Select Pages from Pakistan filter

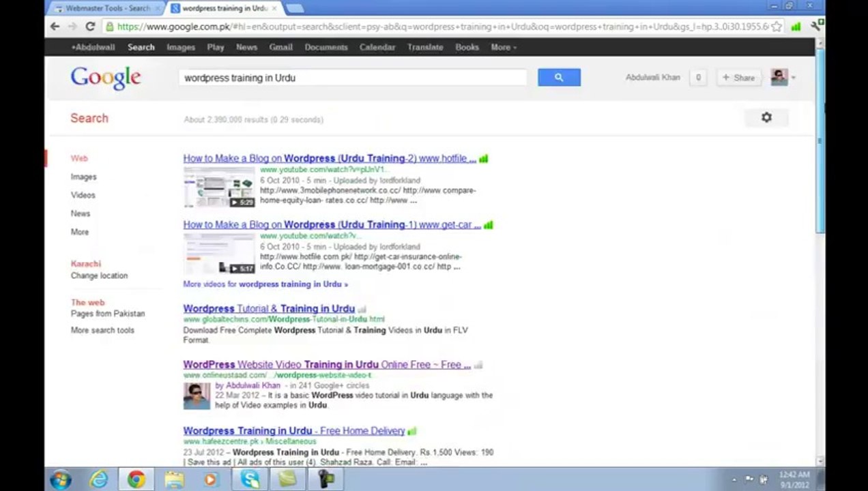click(108, 314)
